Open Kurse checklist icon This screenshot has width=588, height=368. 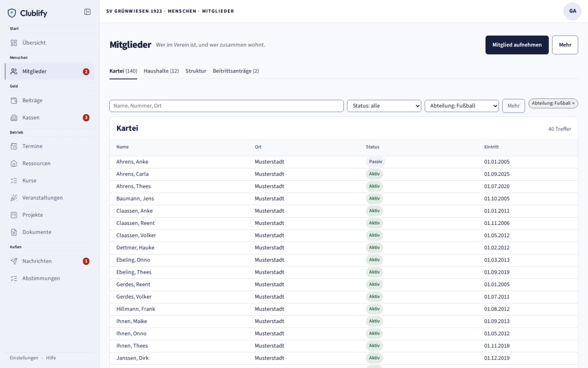click(14, 181)
